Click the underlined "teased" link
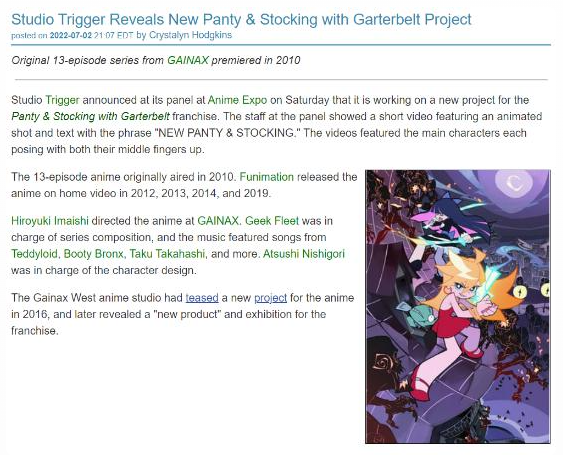The height and width of the screenshot is (455, 563). pos(202,298)
